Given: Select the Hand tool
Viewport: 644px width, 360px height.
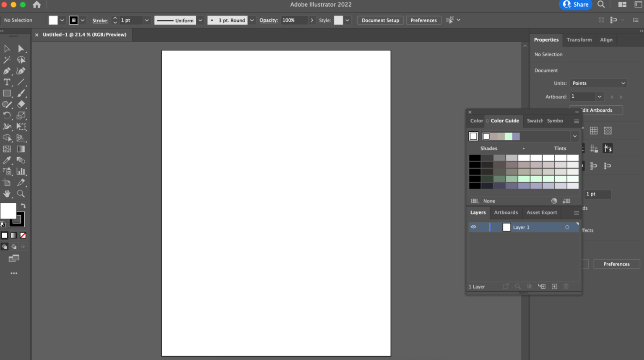Looking at the screenshot, I should (6, 193).
